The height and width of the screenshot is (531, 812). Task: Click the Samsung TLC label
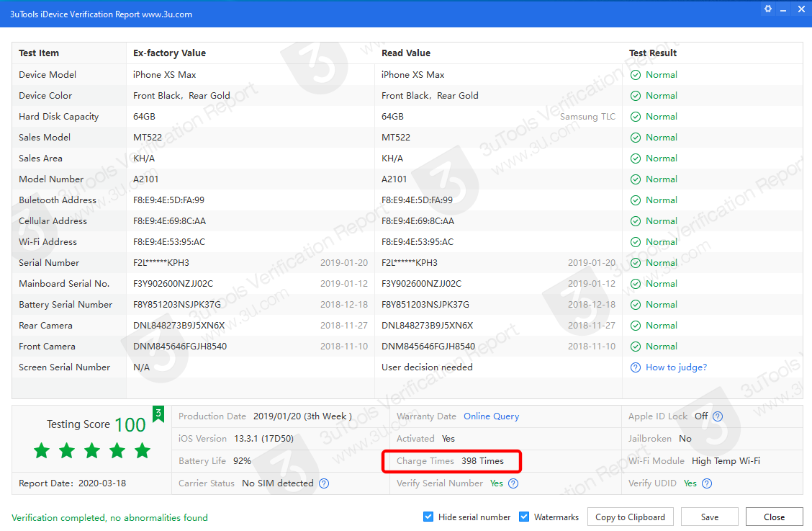pyautogui.click(x=588, y=117)
